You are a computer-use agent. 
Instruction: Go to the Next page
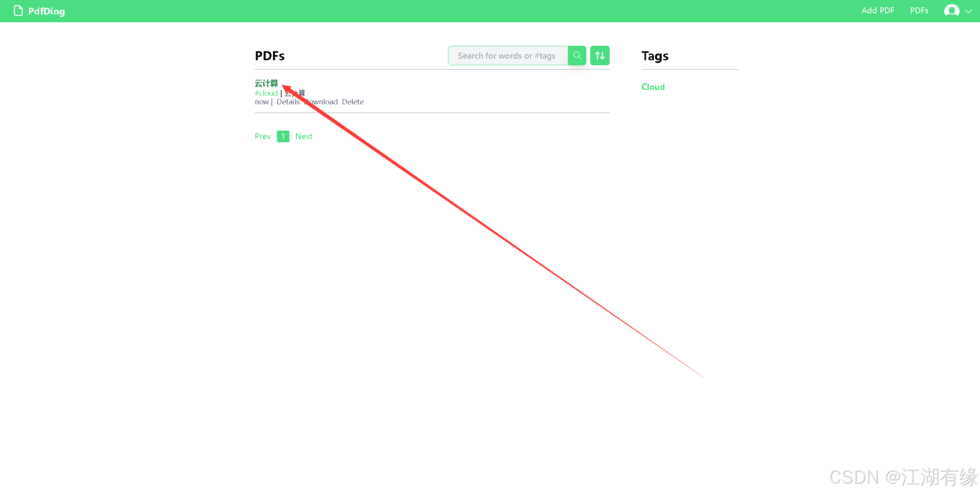coord(304,136)
